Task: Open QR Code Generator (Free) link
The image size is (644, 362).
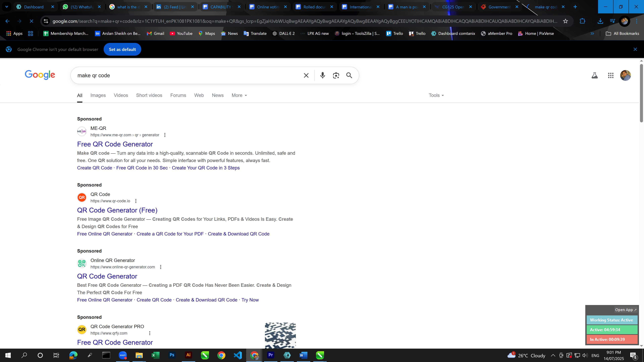Action: coord(117,210)
